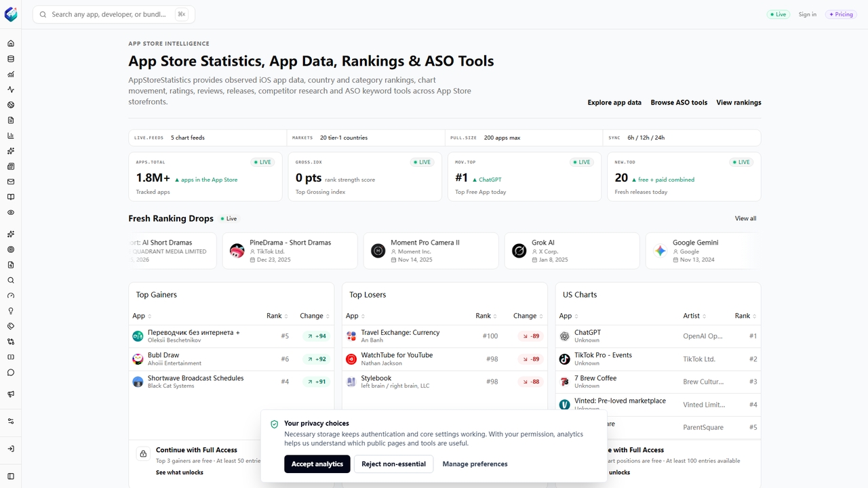This screenshot has width=868, height=488.
Task: Click the Sign in link
Action: pos(808,14)
